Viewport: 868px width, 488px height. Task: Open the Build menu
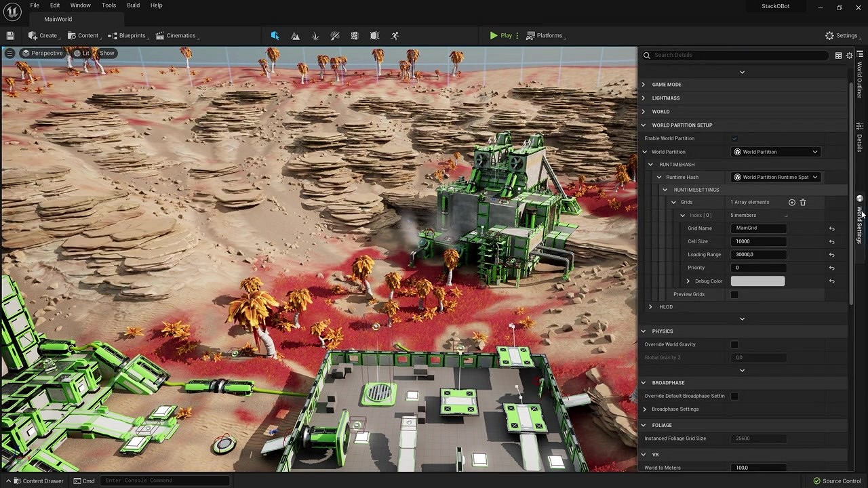tap(133, 5)
